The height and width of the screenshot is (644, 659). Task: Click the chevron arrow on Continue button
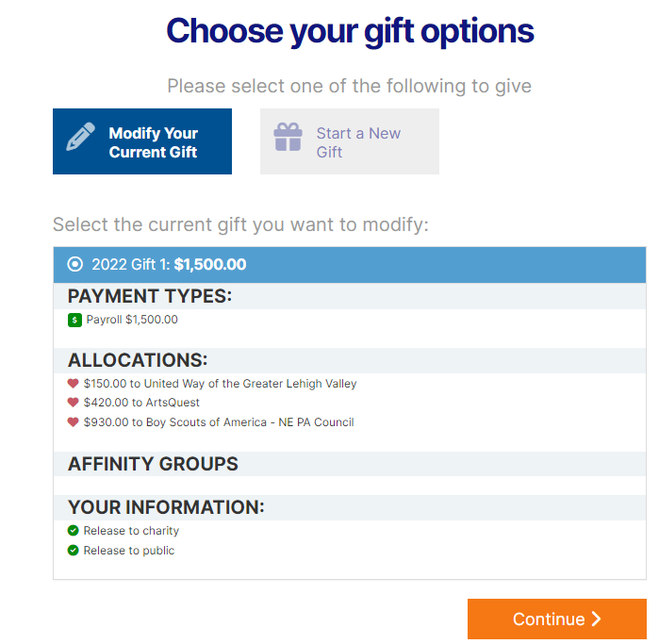596,619
